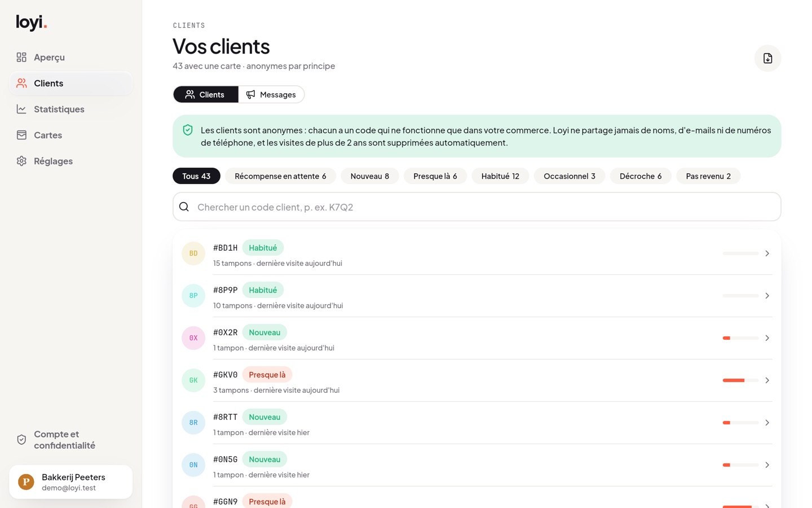Filter by Habitué 12 chip
This screenshot has height=508, width=812.
[x=500, y=176]
